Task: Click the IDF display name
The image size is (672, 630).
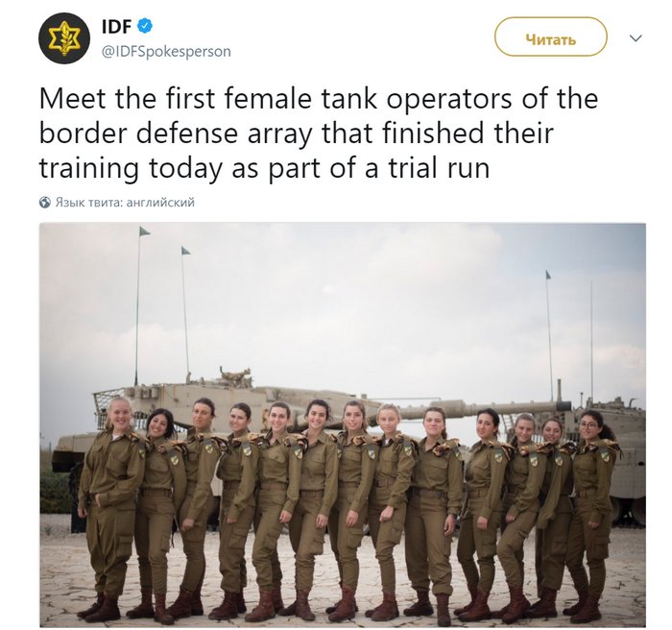Action: [116, 27]
